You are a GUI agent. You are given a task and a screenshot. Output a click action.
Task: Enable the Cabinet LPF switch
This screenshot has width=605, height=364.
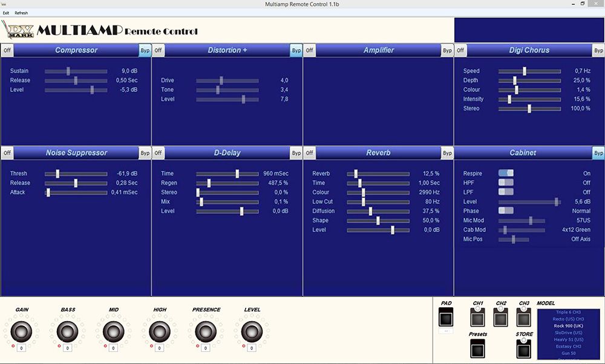click(506, 192)
